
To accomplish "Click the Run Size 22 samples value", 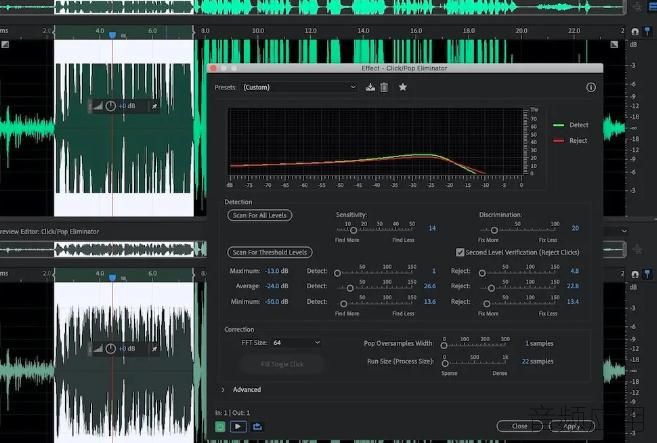I will pos(537,361).
